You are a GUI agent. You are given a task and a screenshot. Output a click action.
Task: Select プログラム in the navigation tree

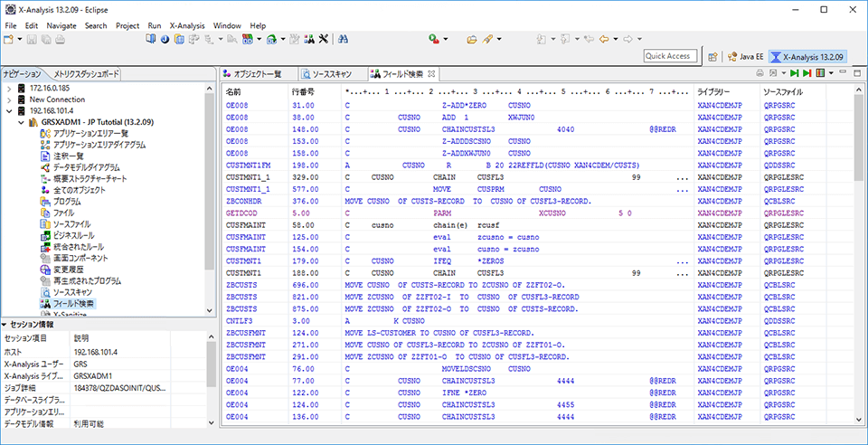point(66,202)
